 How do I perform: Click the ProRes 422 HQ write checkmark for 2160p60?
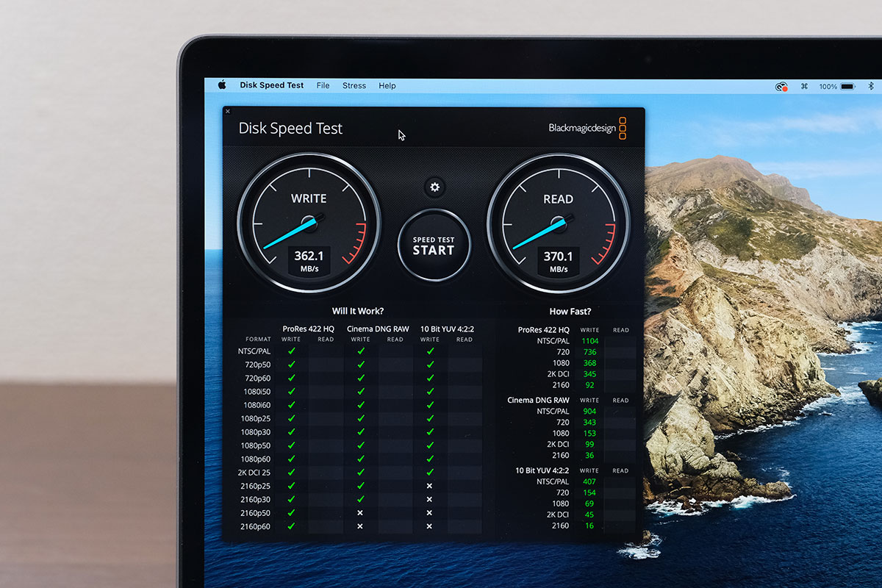tap(291, 526)
